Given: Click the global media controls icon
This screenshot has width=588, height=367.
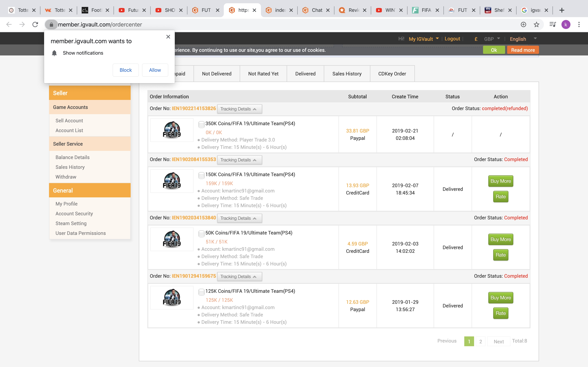Looking at the screenshot, I should click(552, 24).
